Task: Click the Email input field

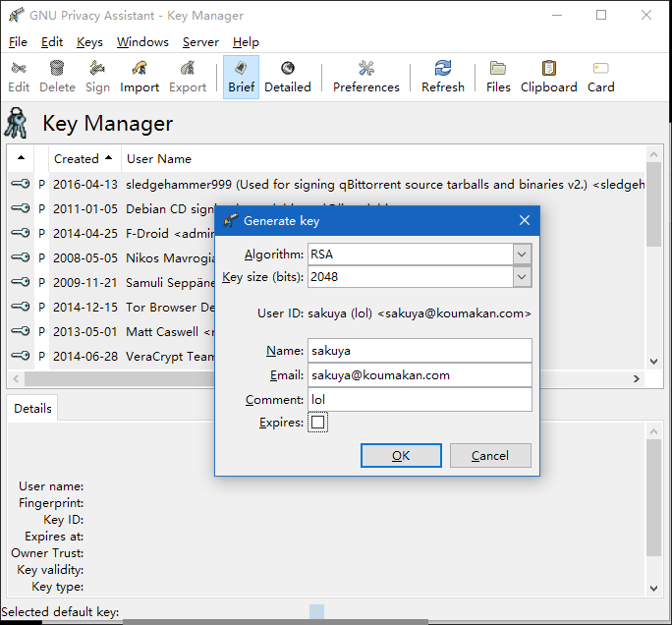Action: (420, 374)
